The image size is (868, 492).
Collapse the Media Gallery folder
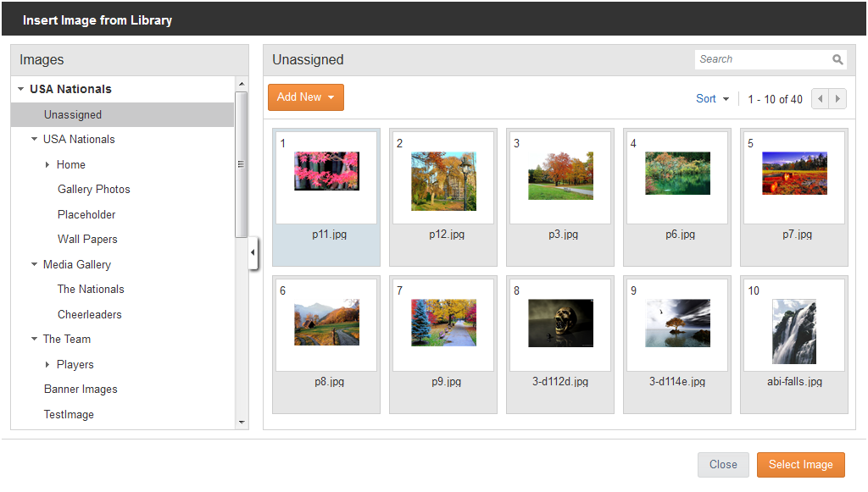pos(34,265)
